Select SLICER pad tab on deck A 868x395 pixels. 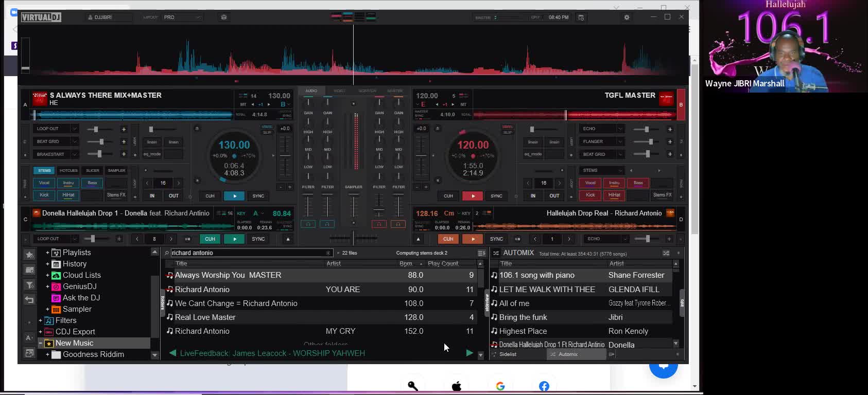coord(93,170)
